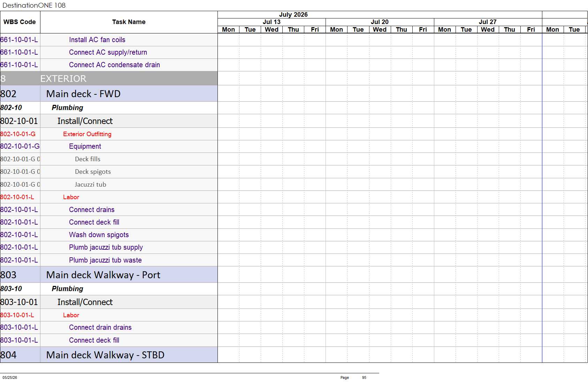
Task: Click the 05/25/26 footer date
Action: tap(10, 377)
